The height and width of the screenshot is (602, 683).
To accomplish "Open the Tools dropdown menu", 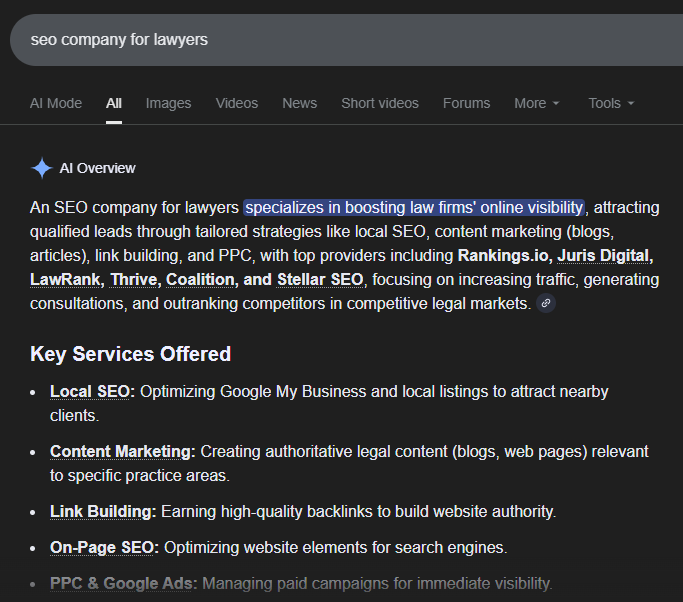I will [x=611, y=103].
